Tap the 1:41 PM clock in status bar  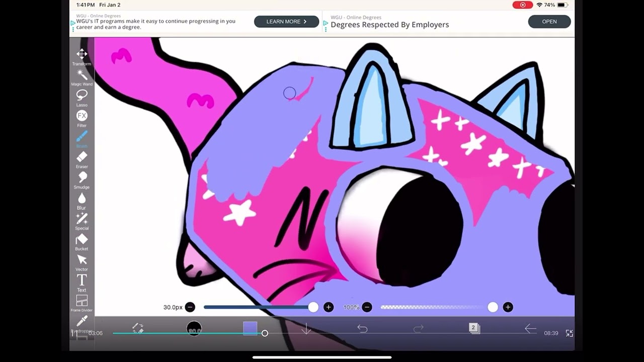[86, 5]
